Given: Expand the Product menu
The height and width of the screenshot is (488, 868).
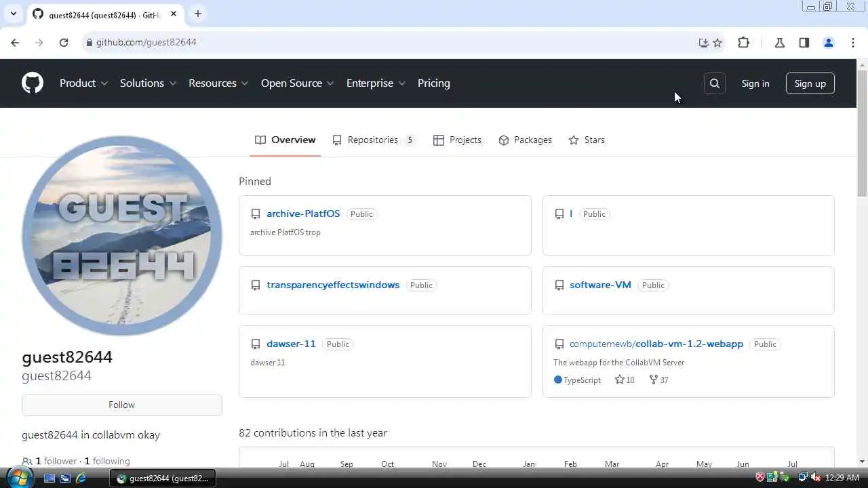Looking at the screenshot, I should pyautogui.click(x=83, y=83).
